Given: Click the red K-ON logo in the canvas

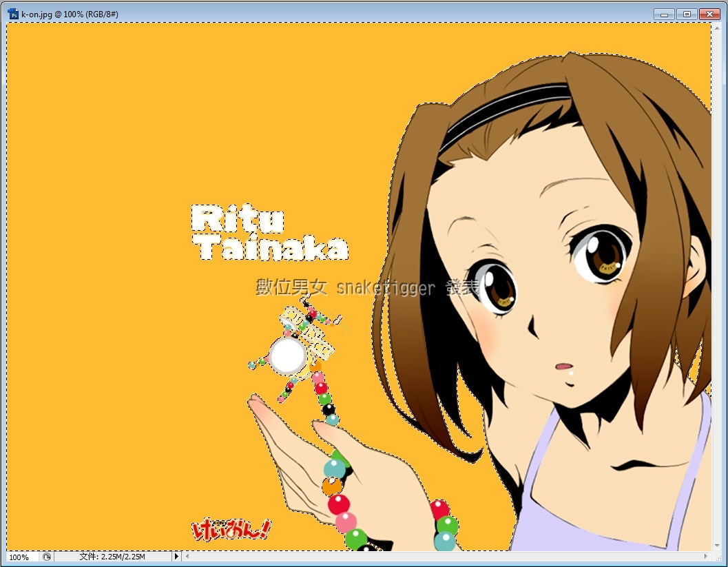Looking at the screenshot, I should (x=231, y=530).
